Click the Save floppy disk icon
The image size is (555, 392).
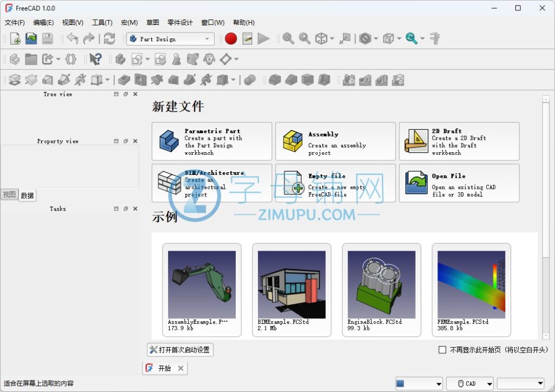pyautogui.click(x=48, y=38)
